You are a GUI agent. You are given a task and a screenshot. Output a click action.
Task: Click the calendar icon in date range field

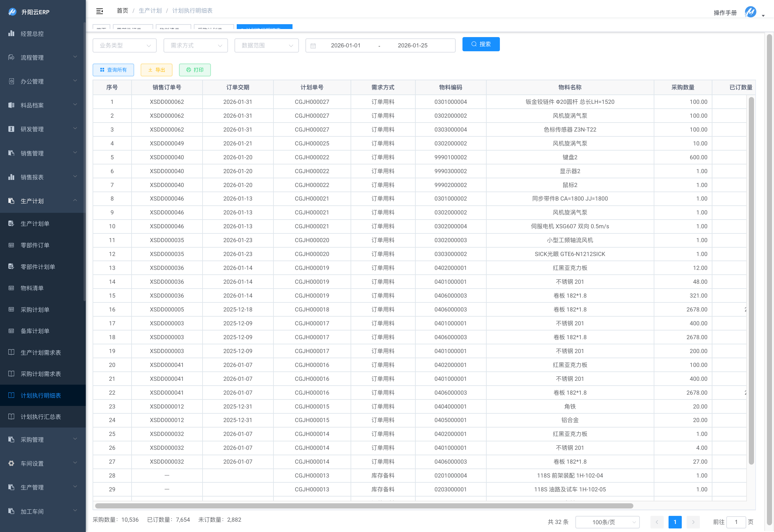[x=313, y=46]
